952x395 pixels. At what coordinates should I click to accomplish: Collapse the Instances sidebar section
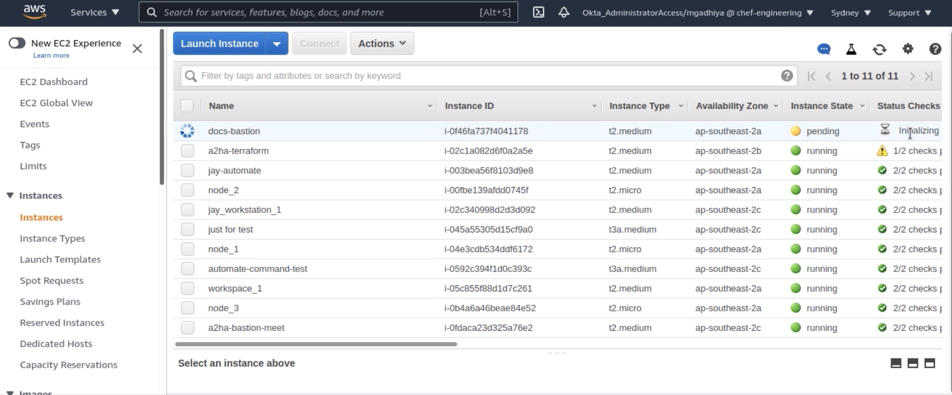click(10, 195)
